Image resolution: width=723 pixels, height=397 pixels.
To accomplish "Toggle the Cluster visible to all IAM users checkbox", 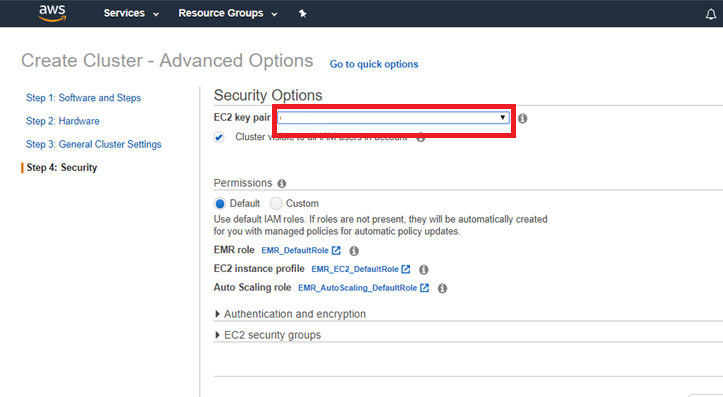I will click(x=219, y=137).
